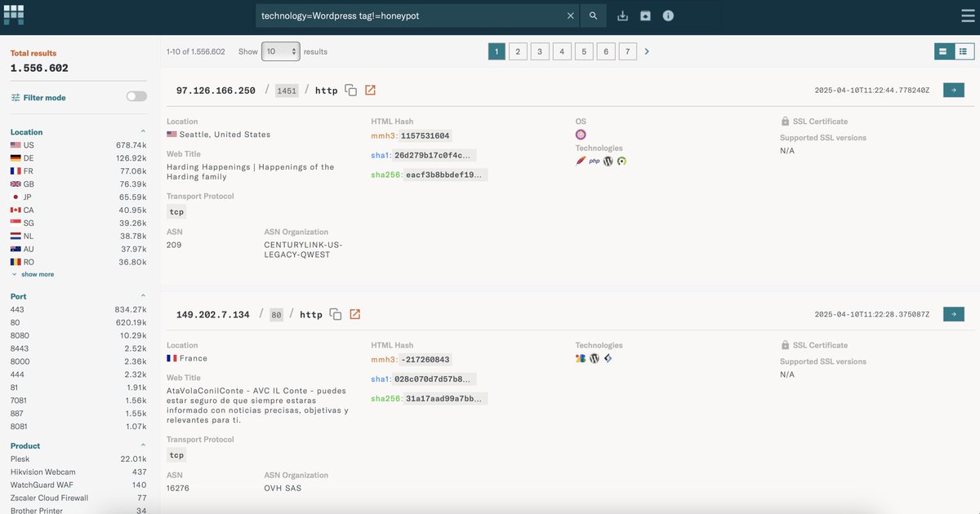
Task: Filter by Hikvision Webcam product
Action: [78, 472]
